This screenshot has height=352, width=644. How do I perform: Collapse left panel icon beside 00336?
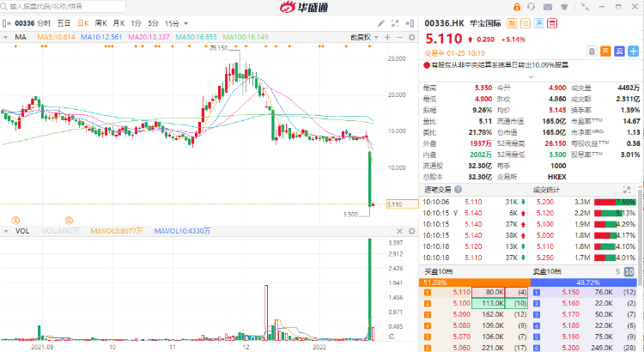tap(6, 23)
